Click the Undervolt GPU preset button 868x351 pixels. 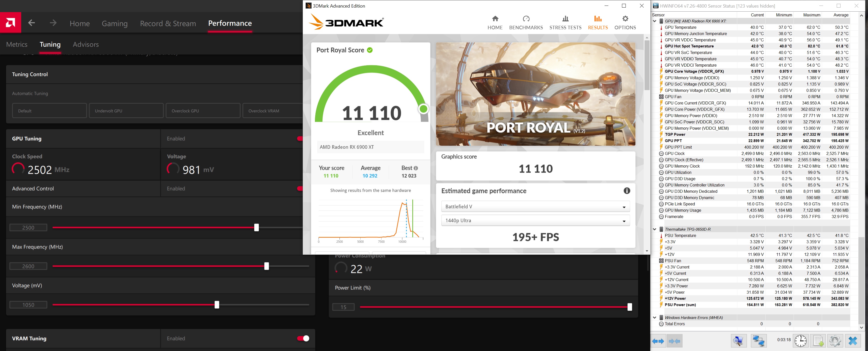[126, 111]
